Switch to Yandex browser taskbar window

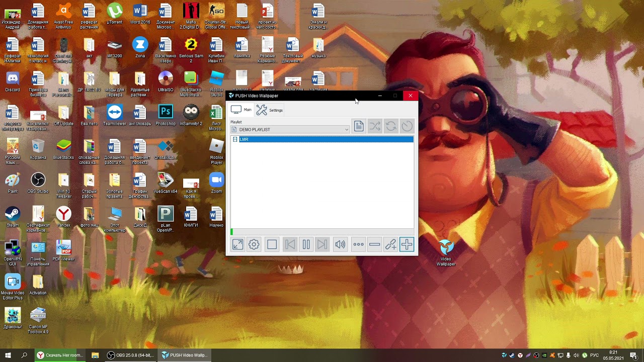point(60,355)
